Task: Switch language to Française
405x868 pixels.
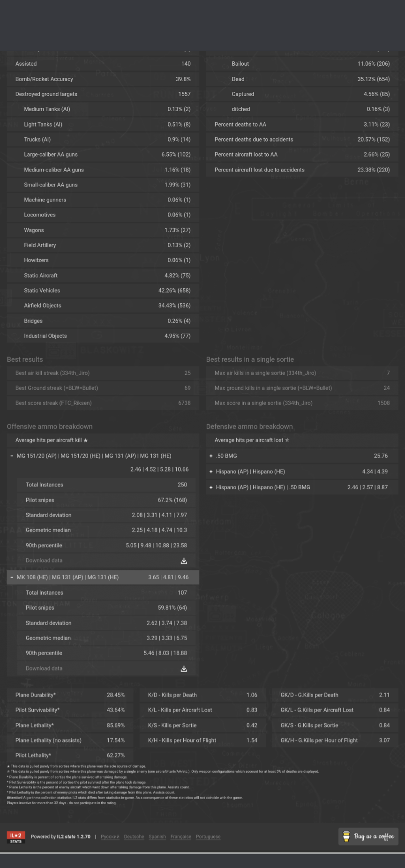Action: click(x=181, y=837)
